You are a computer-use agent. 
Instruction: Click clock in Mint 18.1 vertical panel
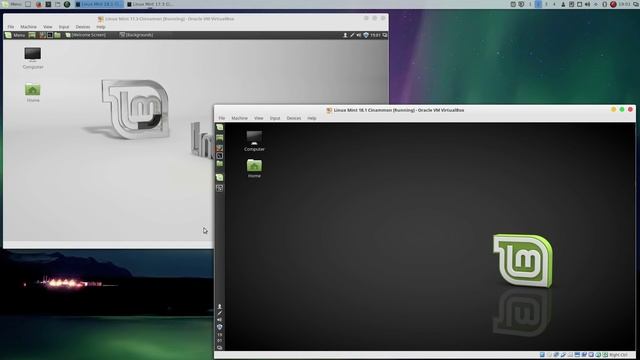point(220,338)
